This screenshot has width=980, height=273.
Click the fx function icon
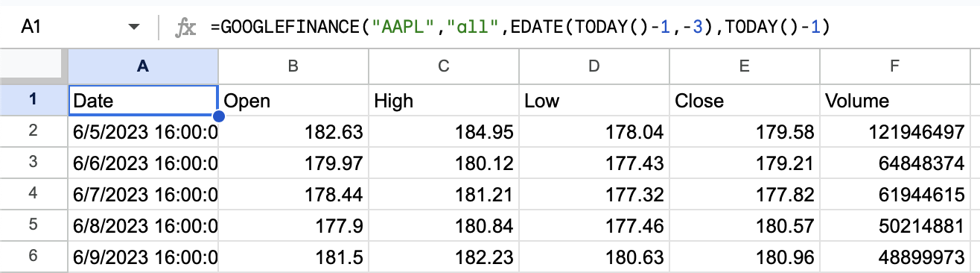click(185, 28)
